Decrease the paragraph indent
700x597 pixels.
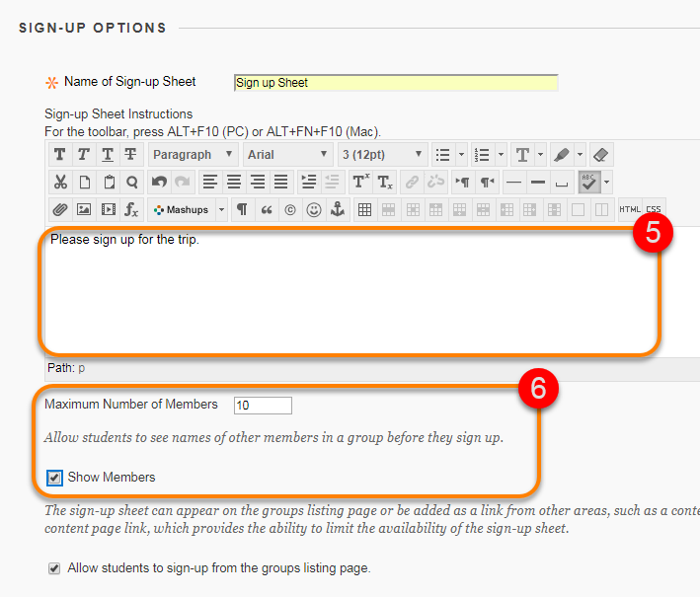332,182
